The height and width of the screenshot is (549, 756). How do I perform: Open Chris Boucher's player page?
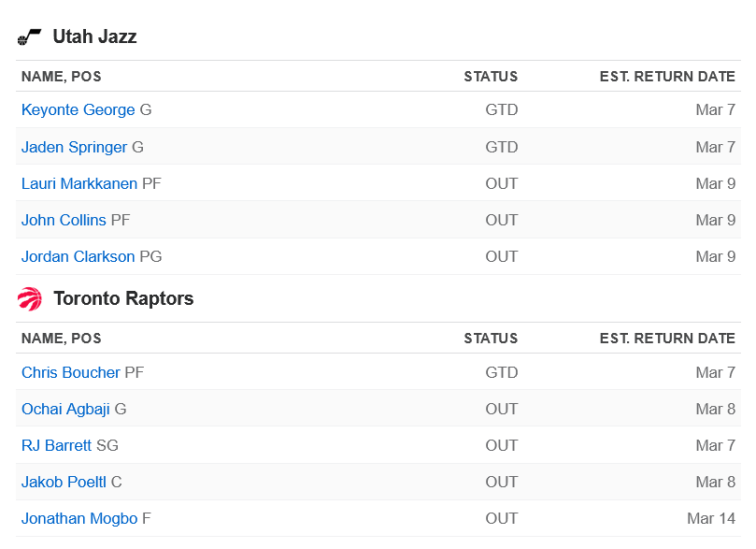pyautogui.click(x=71, y=372)
